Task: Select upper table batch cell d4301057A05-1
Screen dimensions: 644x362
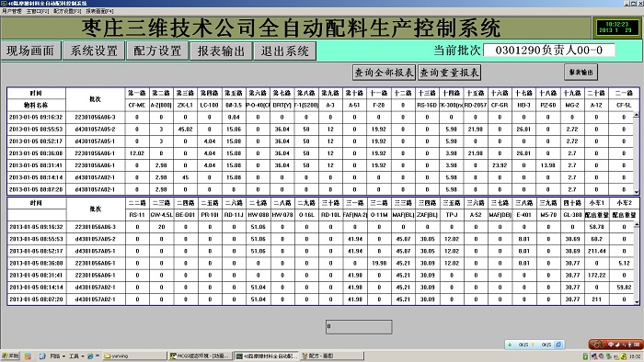Action: 96,141
